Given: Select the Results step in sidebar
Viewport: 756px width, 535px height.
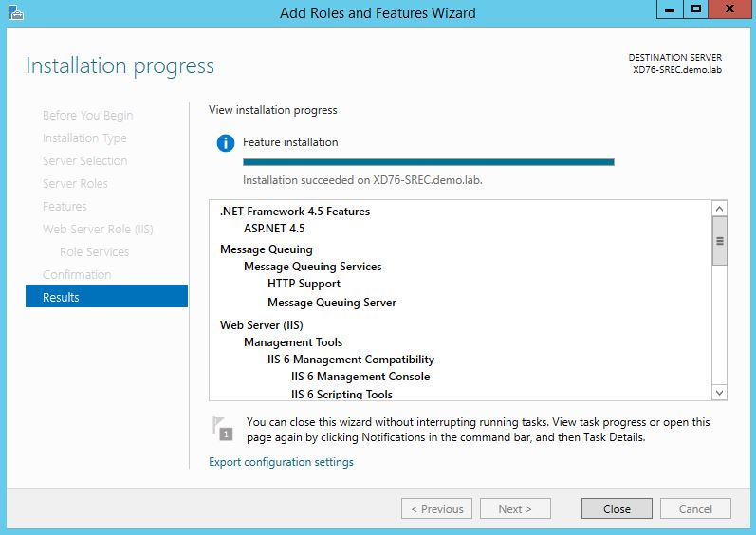Looking at the screenshot, I should [106, 297].
